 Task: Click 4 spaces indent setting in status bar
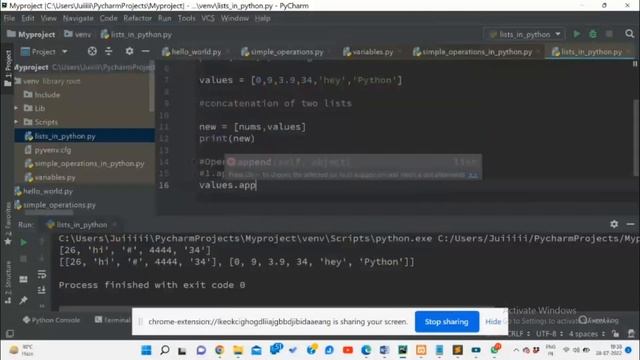point(587,334)
